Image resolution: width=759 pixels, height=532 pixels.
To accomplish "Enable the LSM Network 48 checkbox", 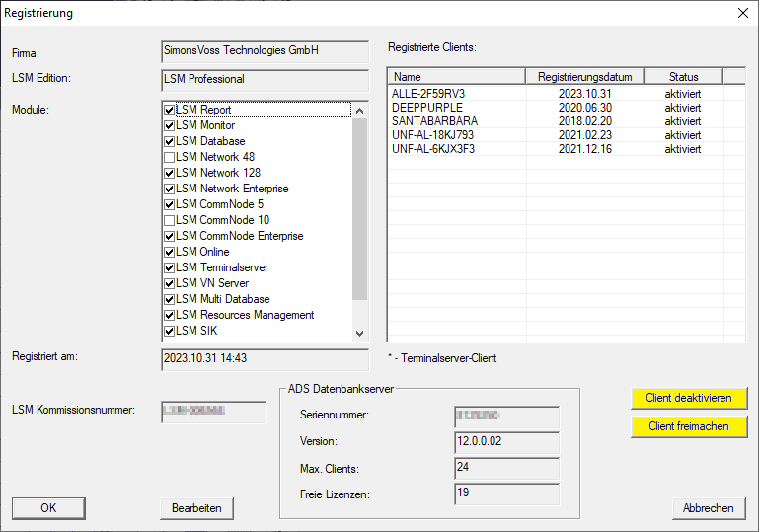I will [x=170, y=158].
